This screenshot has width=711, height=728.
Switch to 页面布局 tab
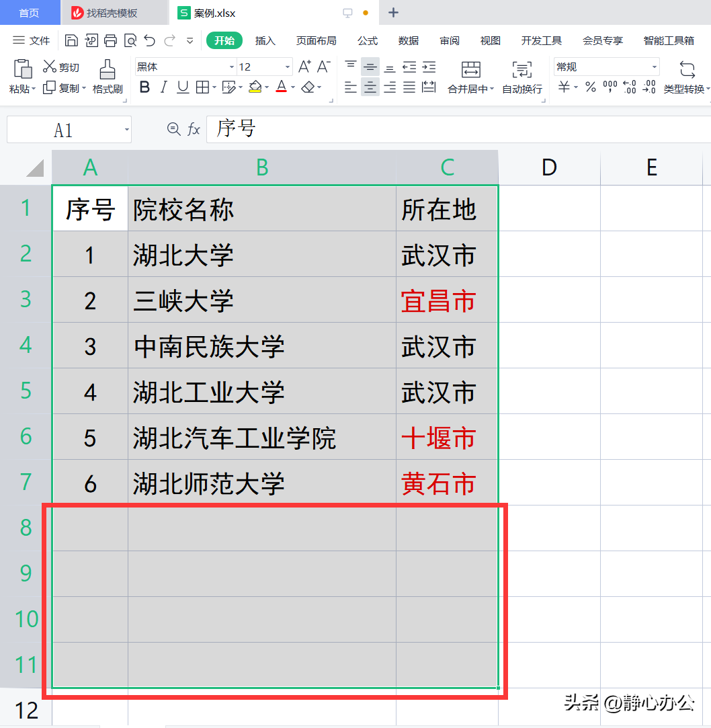click(x=316, y=41)
